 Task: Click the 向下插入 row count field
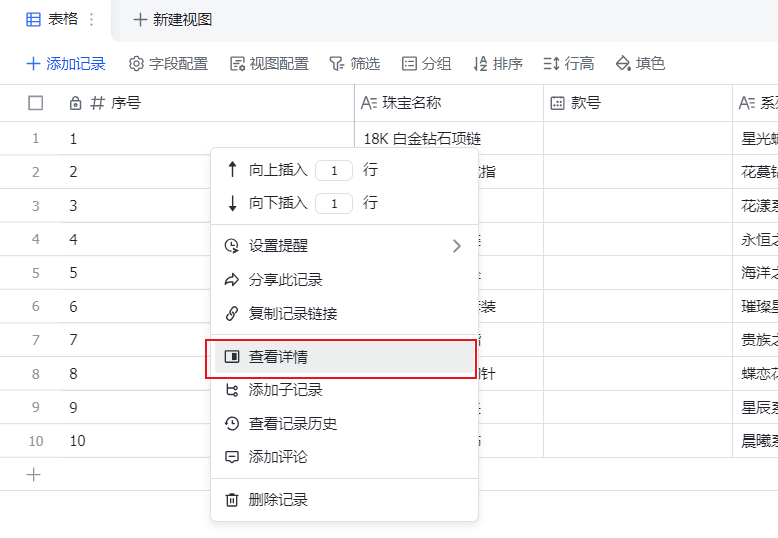coord(334,204)
